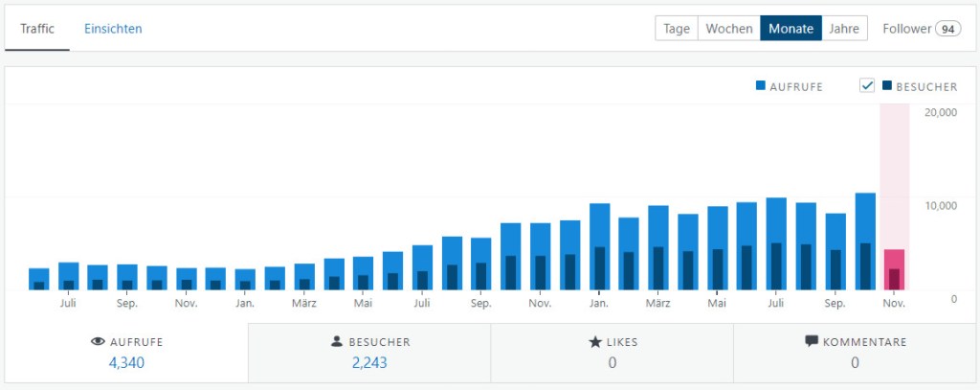Select the Aufrufe stat tab showing 4,340
This screenshot has height=390, width=980.
click(x=126, y=353)
